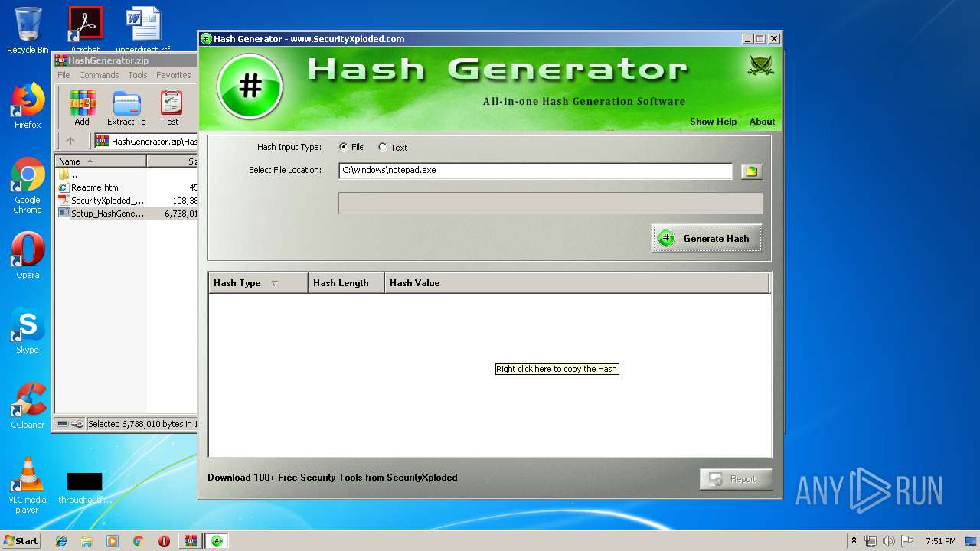Minimize the Hash Generator window

pyautogui.click(x=746, y=39)
